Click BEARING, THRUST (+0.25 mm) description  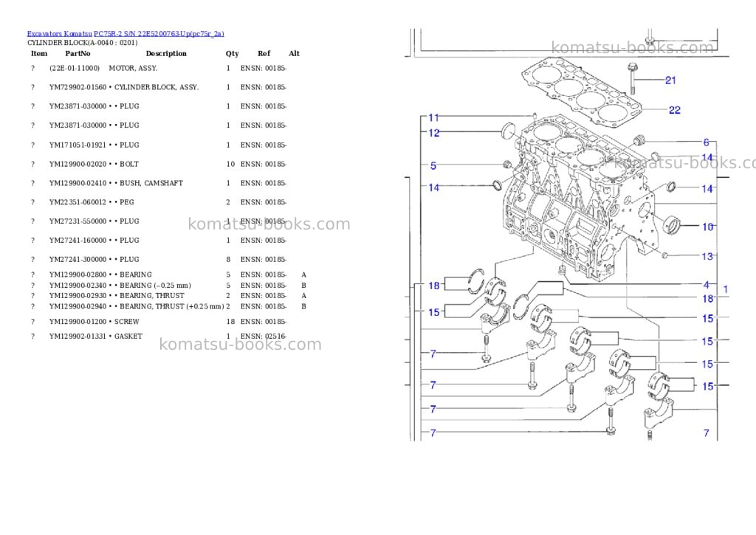coord(172,306)
